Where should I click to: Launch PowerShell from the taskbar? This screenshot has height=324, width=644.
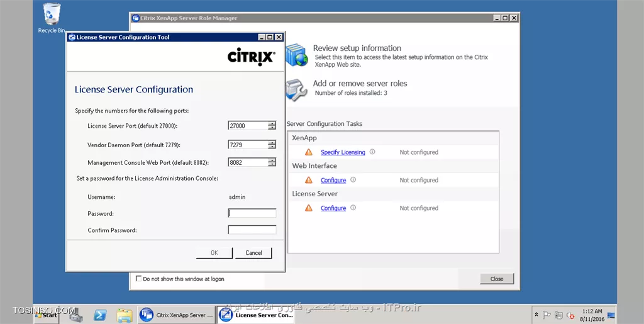(x=100, y=315)
